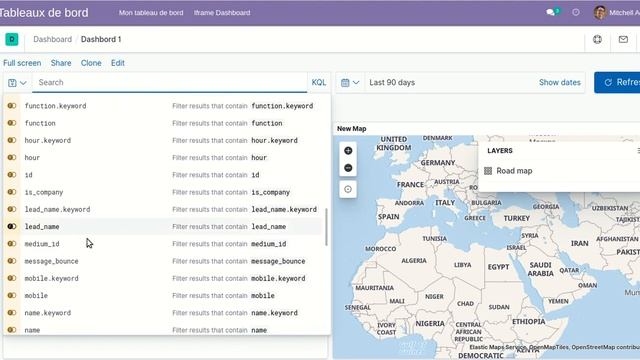Open the mail newsfeed icon
Screen dimensions: 640x360
point(623,39)
